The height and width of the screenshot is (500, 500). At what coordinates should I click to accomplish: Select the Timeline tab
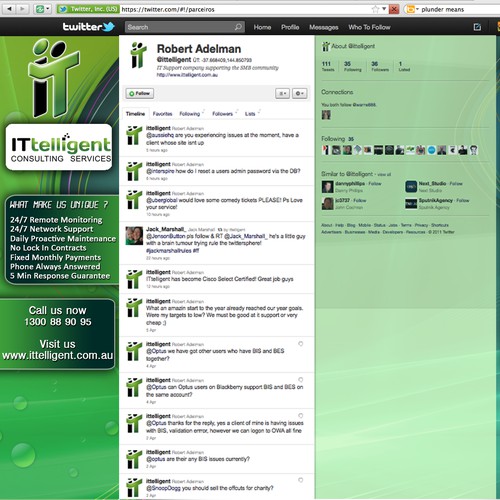pyautogui.click(x=135, y=114)
